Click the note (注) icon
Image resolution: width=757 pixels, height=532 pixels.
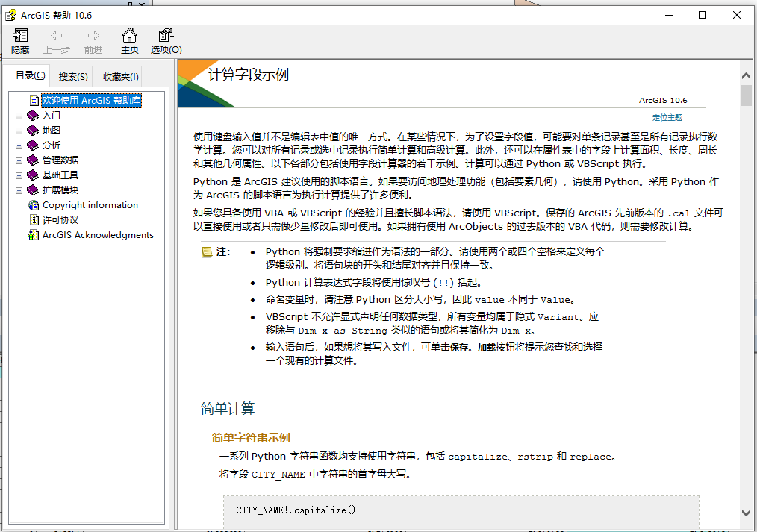pos(207,252)
